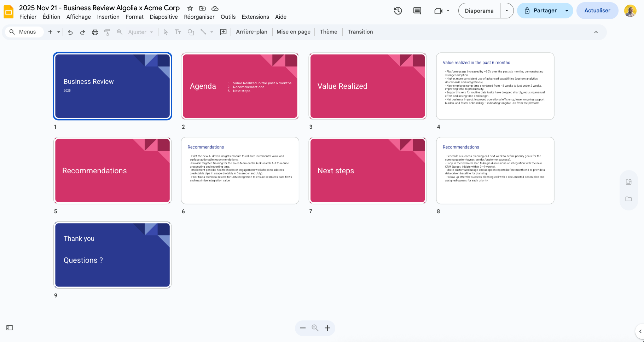Image resolution: width=644 pixels, height=342 pixels.
Task: Click the Partager button
Action: (544, 11)
